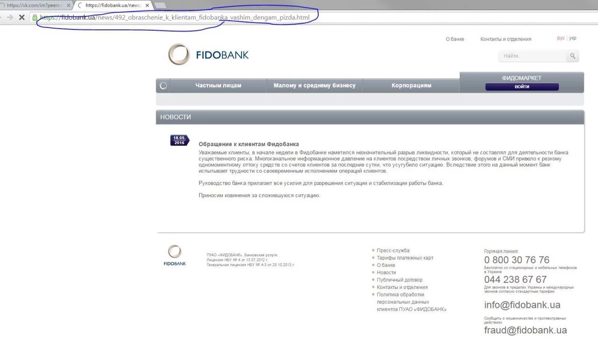Click the round home icon in the navigation bar
Screen dimensions: 598x364
(163, 86)
